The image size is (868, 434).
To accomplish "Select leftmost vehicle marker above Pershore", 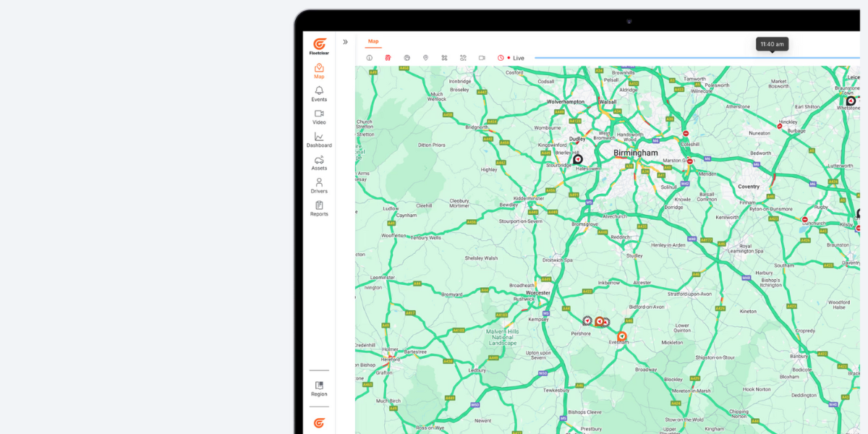I will 587,320.
